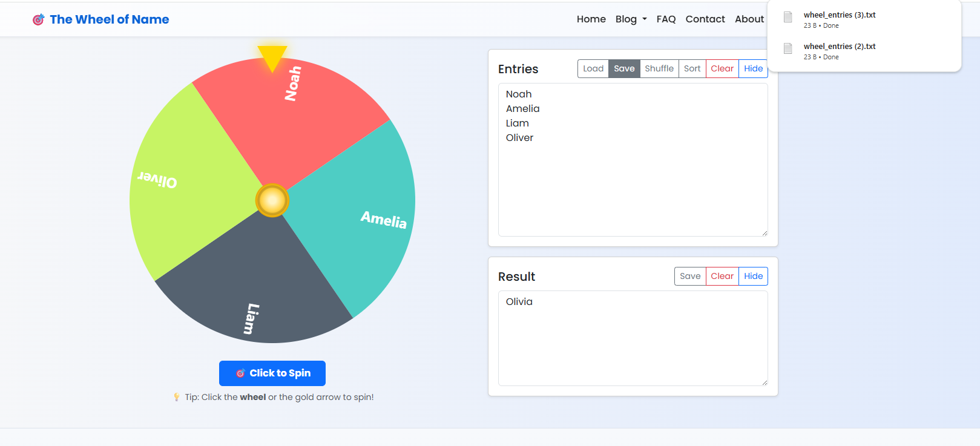This screenshot has height=446, width=980.
Task: Click the file icon for wheel_entries (2).txt
Action: coord(788,48)
